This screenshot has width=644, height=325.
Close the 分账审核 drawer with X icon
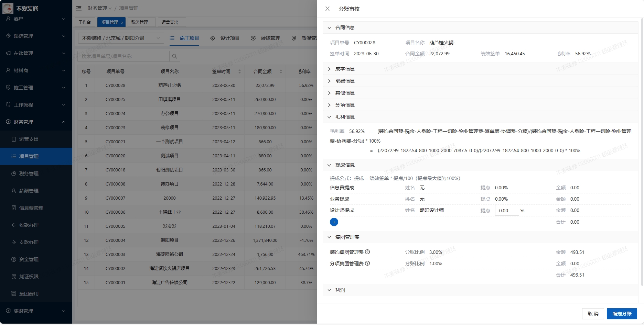pyautogui.click(x=328, y=9)
